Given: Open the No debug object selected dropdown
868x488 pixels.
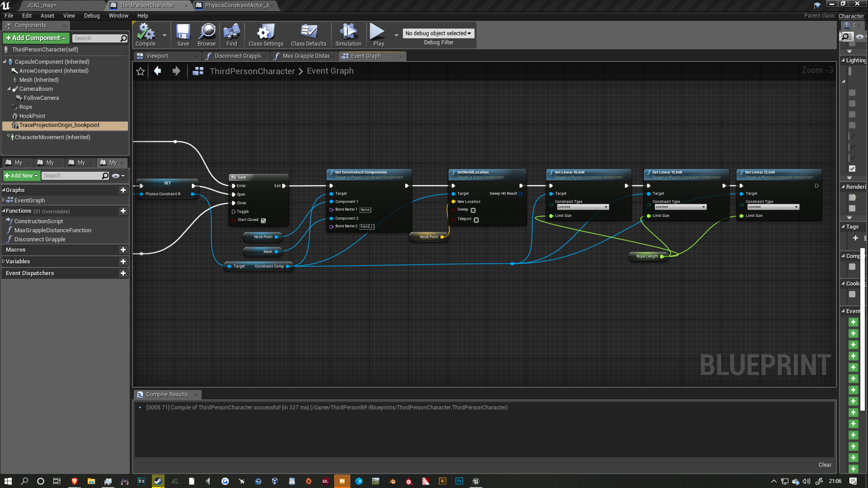Looking at the screenshot, I should [x=438, y=33].
